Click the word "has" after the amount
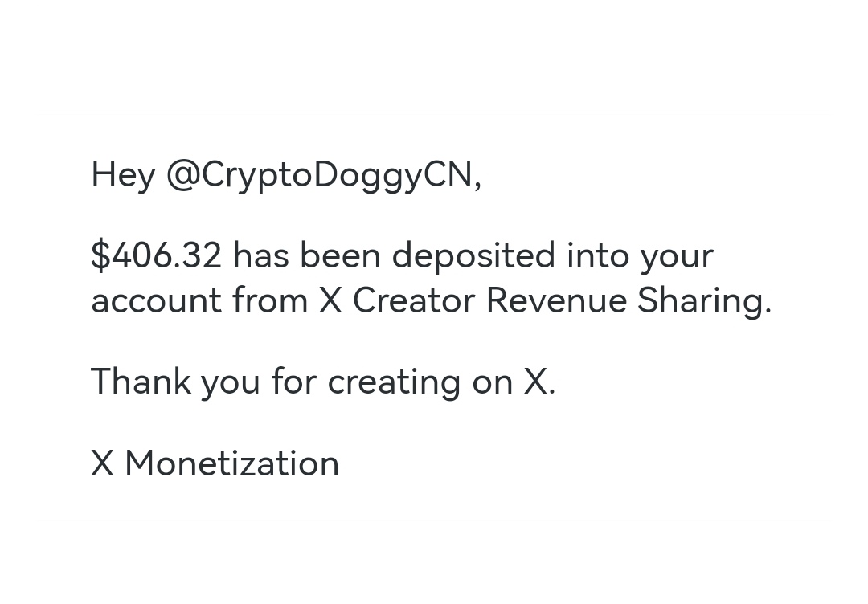 coord(260,256)
